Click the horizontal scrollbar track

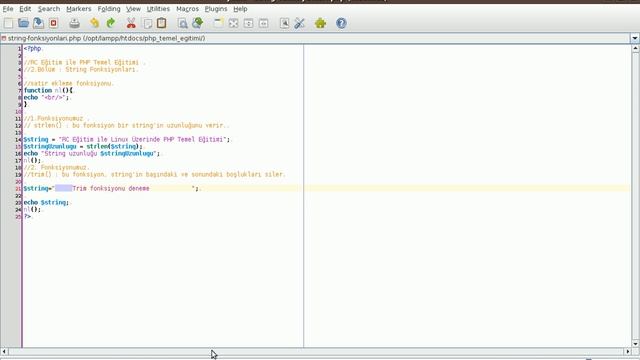(x=316, y=351)
